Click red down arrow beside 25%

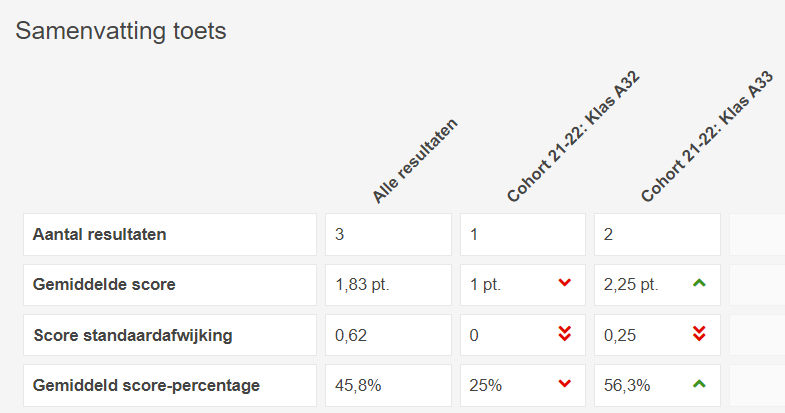click(565, 384)
